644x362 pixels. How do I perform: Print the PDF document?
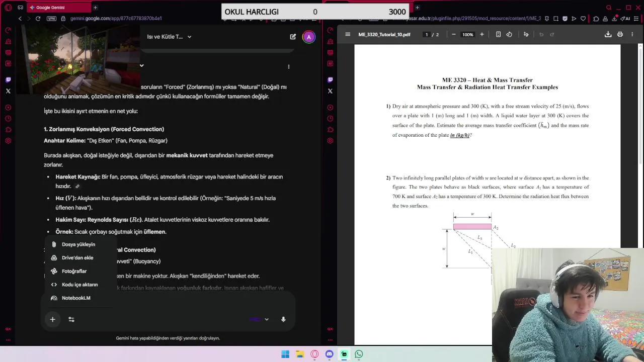(x=620, y=35)
